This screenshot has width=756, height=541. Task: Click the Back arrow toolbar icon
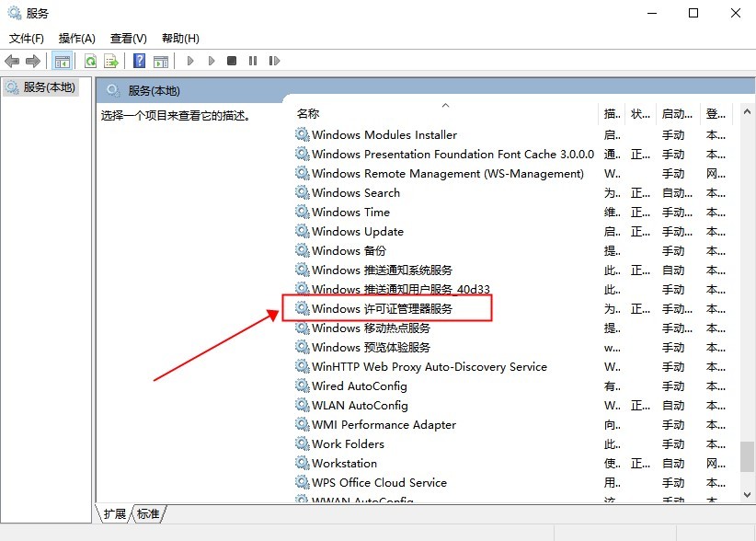tap(12, 62)
